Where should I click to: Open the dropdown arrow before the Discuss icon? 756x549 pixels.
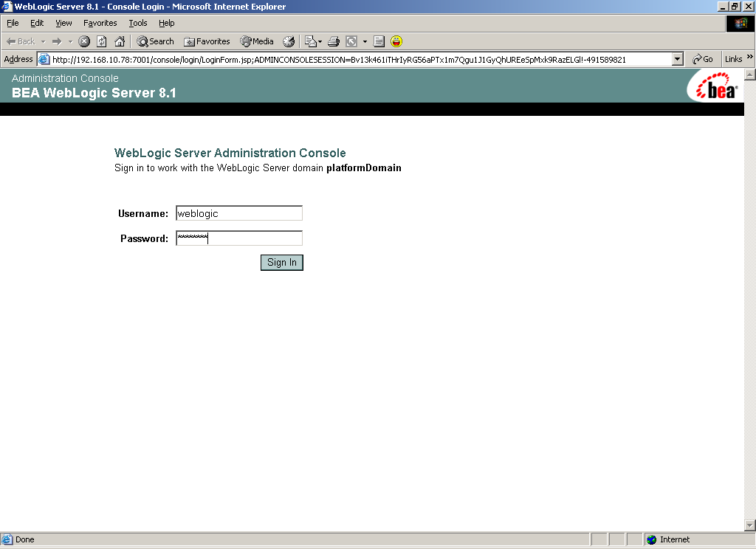coord(365,41)
